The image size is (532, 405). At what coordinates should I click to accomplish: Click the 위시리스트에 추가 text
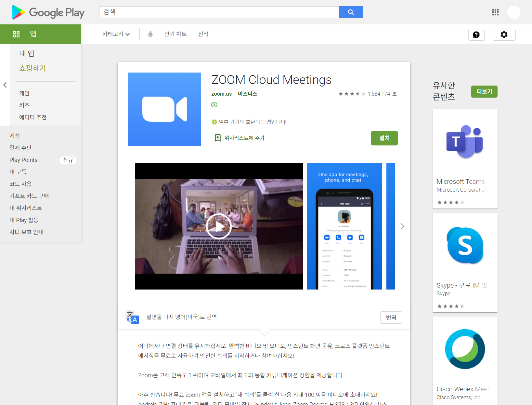click(x=244, y=138)
